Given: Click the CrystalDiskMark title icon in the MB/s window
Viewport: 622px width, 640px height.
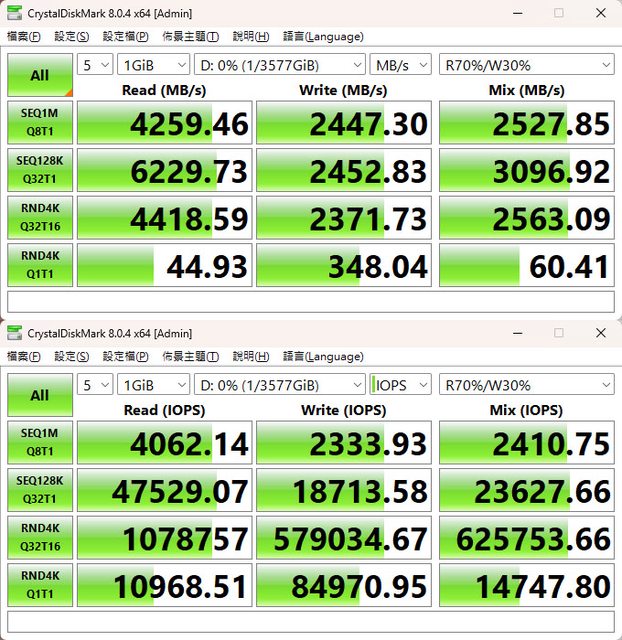Looking at the screenshot, I should [x=13, y=13].
